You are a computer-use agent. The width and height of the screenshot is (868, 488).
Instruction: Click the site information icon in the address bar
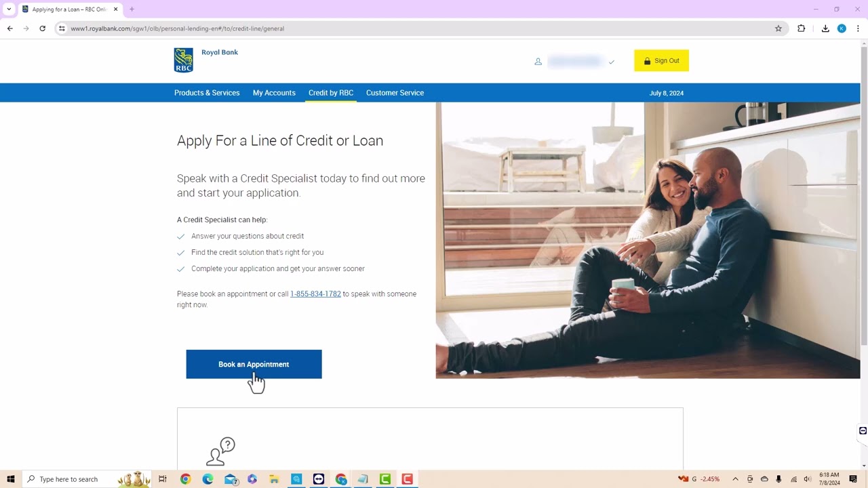coord(62,28)
